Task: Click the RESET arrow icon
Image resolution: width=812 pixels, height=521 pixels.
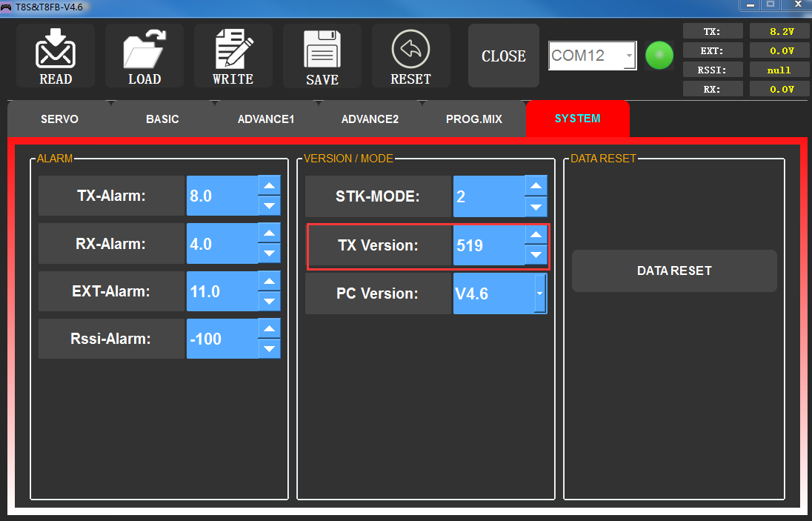Action: pyautogui.click(x=410, y=56)
